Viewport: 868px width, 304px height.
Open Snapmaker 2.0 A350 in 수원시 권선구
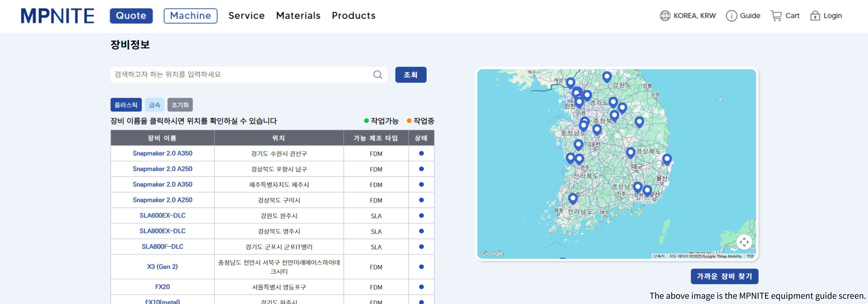162,153
